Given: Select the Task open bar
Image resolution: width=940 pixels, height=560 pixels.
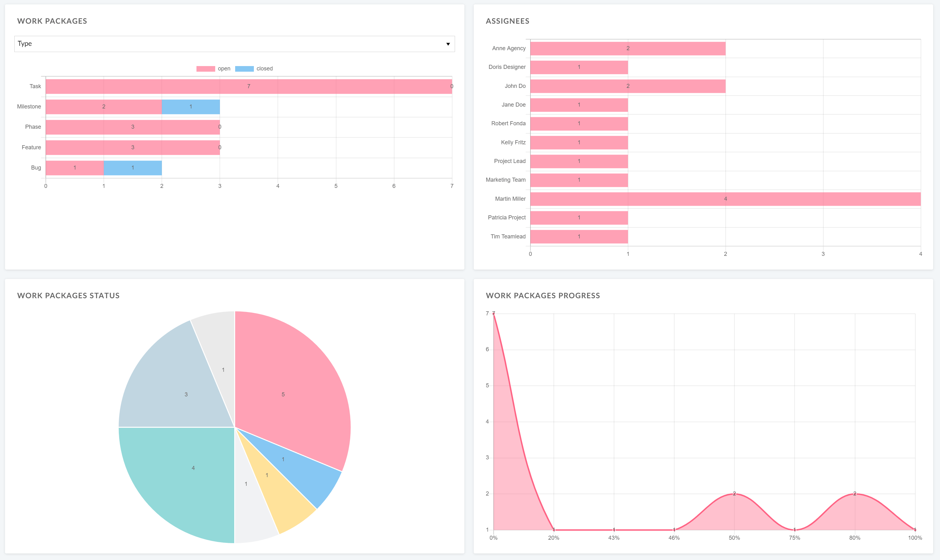Looking at the screenshot, I should [249, 86].
